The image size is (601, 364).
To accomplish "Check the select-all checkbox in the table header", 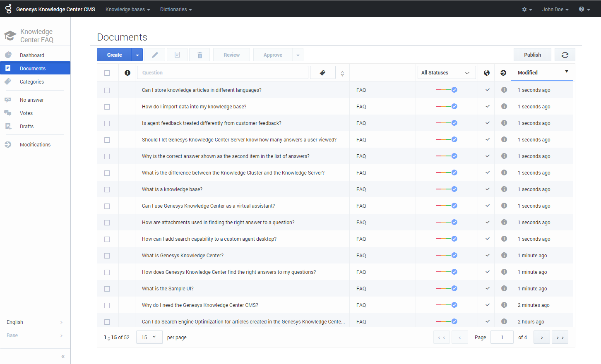I will (107, 72).
